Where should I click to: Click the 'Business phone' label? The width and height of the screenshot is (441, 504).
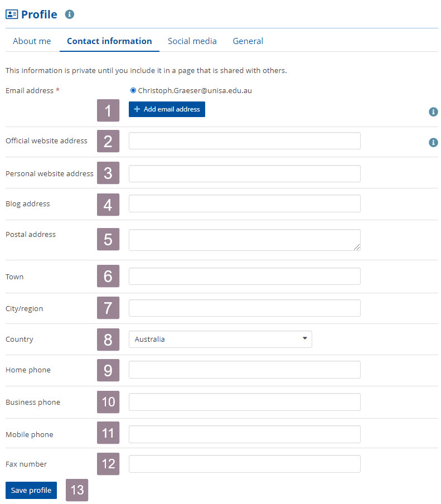33,403
